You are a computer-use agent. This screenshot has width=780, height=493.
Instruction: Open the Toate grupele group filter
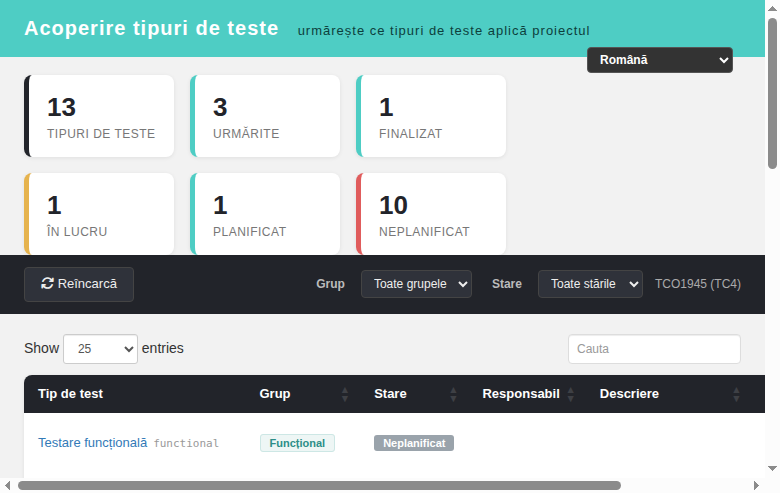[416, 284]
